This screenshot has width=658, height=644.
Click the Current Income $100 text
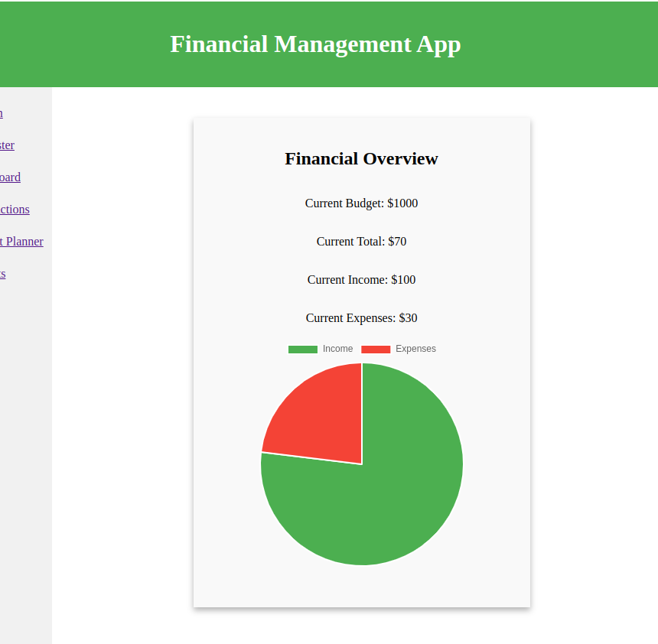coord(361,279)
